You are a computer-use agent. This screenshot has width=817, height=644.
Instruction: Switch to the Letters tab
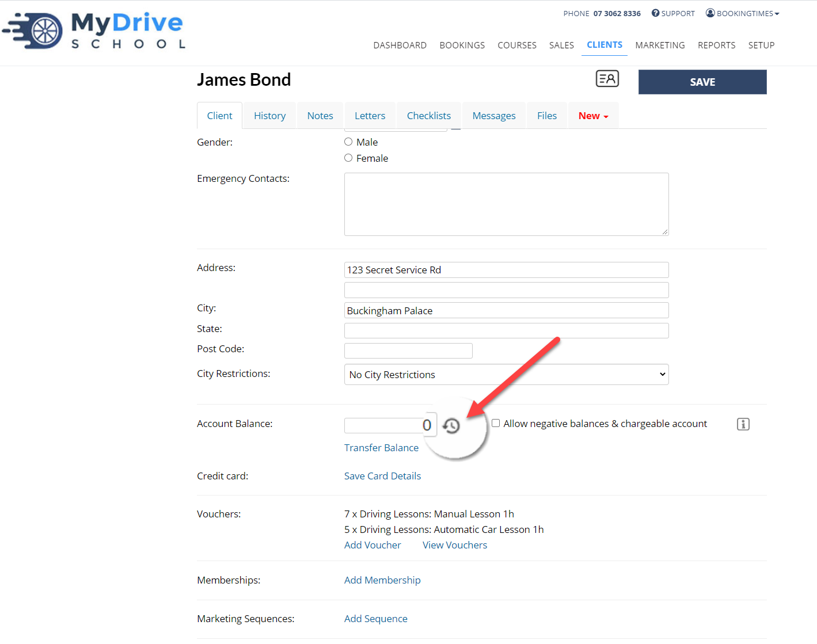click(370, 116)
